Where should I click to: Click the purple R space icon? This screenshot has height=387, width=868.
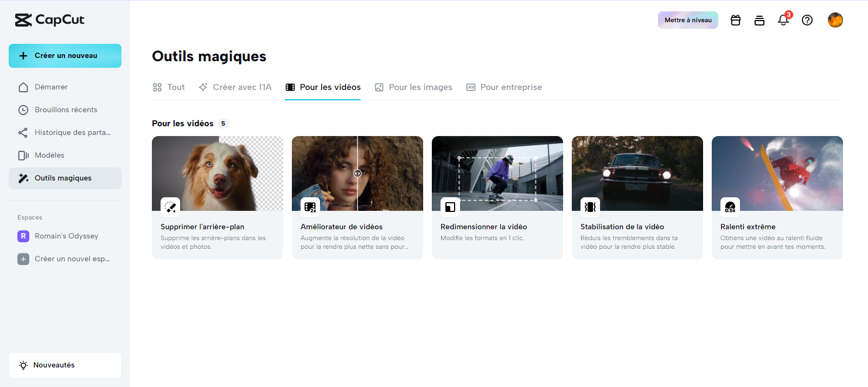pyautogui.click(x=23, y=236)
